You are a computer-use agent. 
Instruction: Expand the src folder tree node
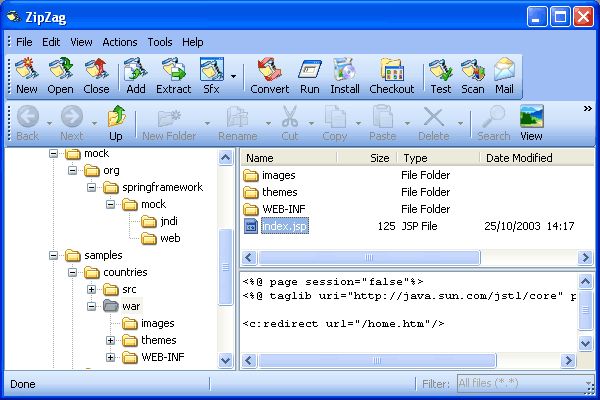(91, 289)
